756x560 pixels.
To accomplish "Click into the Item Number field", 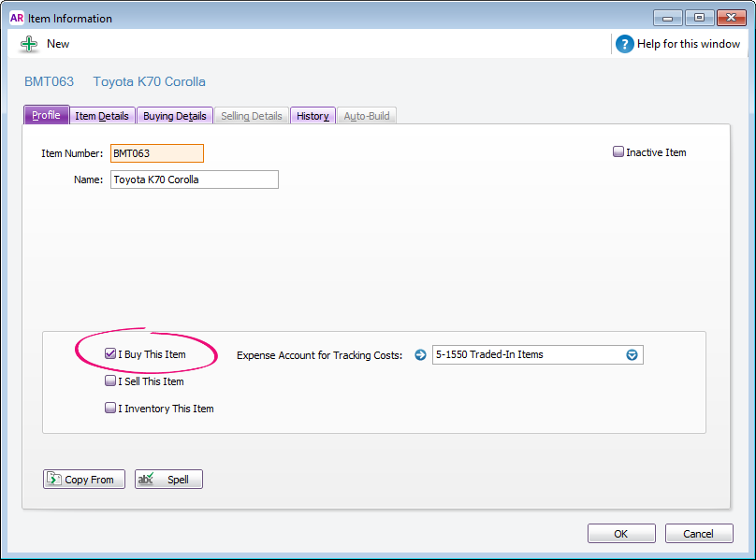I will coord(156,153).
